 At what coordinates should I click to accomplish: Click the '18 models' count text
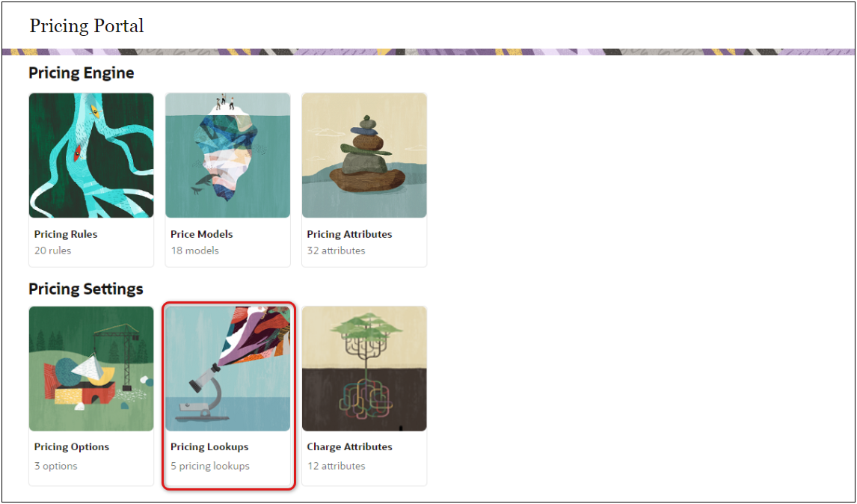click(x=194, y=251)
